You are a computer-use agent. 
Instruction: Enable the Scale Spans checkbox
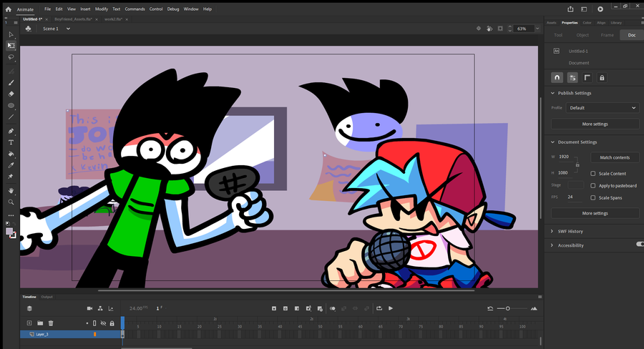pyautogui.click(x=592, y=197)
